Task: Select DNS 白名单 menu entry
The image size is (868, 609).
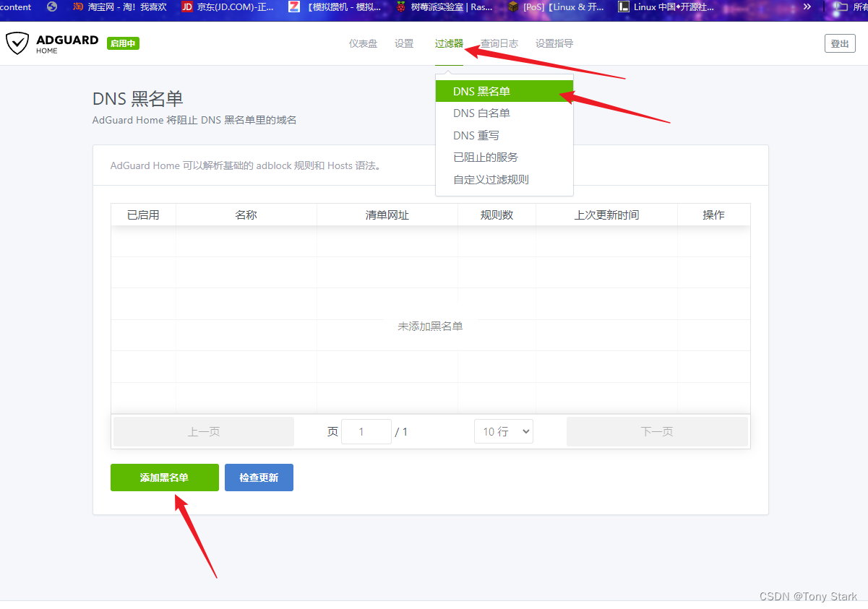Action: 504,113
